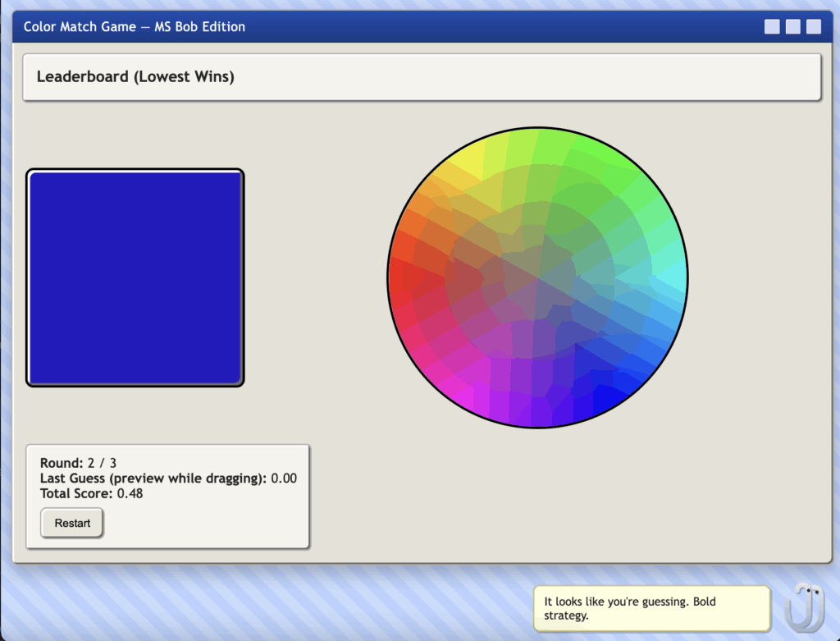Click the middle title bar window button

(x=792, y=27)
